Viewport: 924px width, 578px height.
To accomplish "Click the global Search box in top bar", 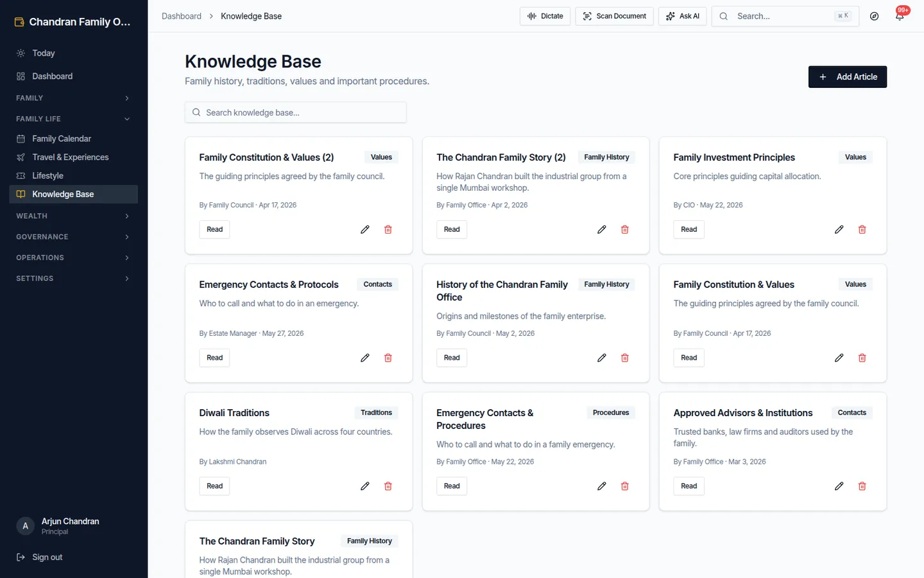I will click(785, 16).
